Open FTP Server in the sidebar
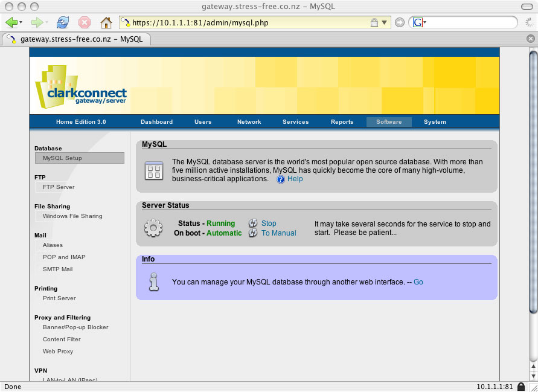The image size is (538, 392). tap(59, 187)
